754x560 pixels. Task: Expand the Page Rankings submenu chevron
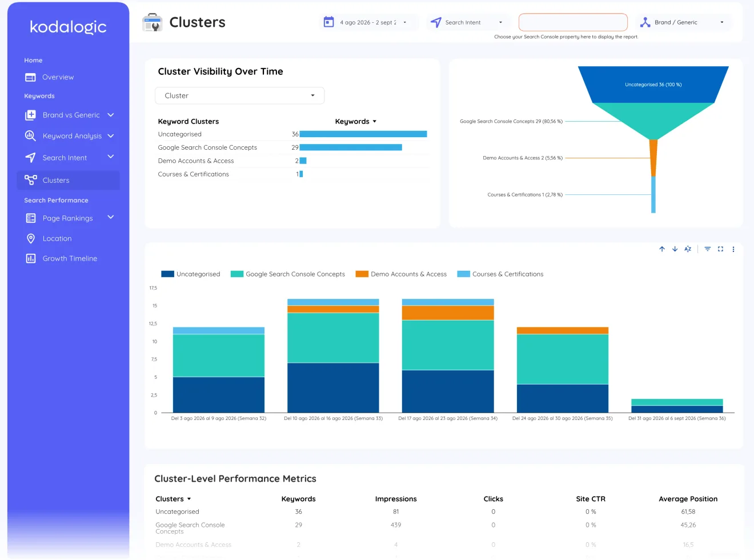111,217
